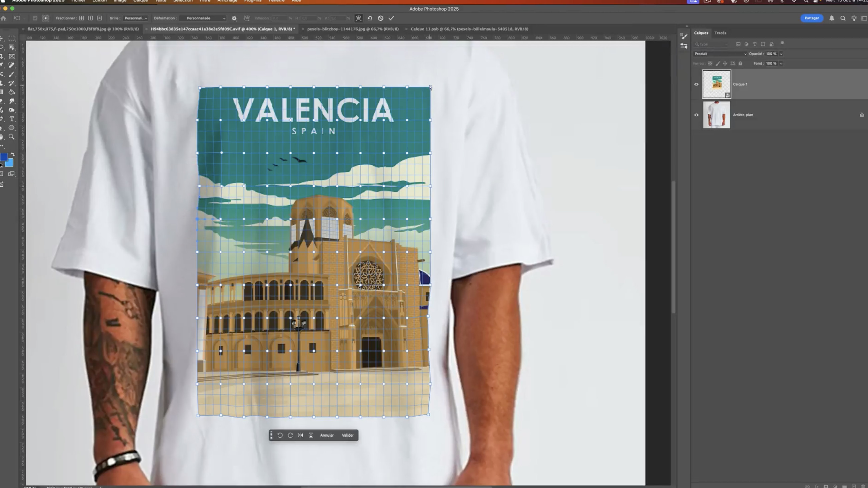Select the Type (text) tool
Viewport: 868px width, 488px height.
point(12,119)
